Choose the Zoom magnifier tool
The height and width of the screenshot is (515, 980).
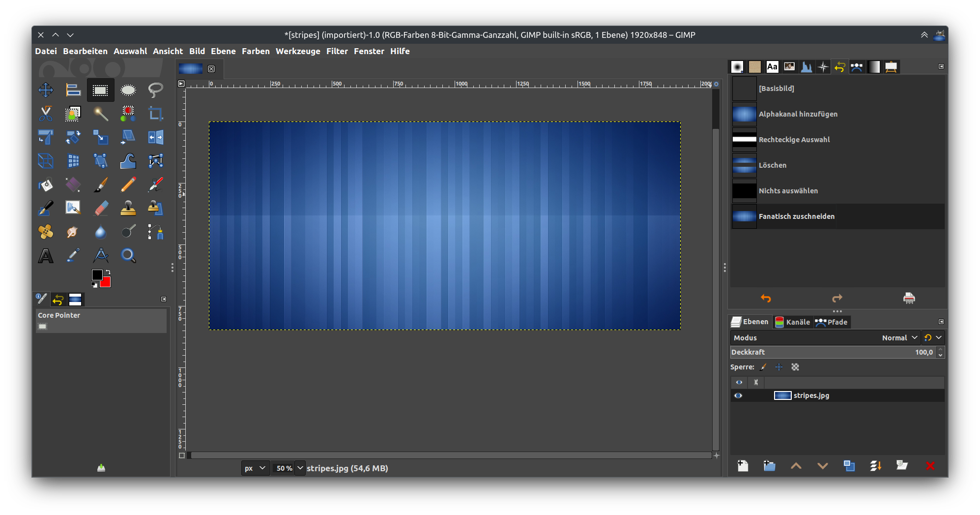click(x=128, y=255)
